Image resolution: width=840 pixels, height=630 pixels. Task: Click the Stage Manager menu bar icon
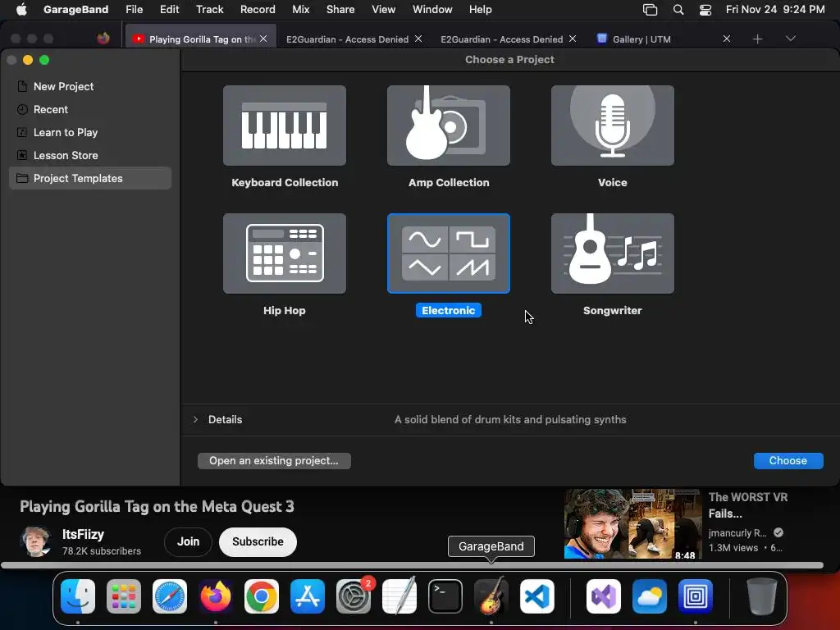click(650, 10)
